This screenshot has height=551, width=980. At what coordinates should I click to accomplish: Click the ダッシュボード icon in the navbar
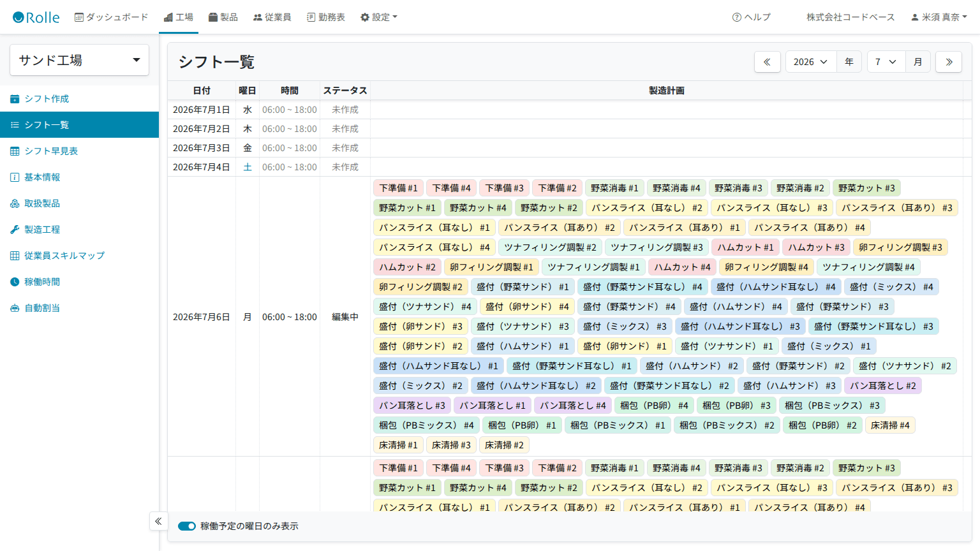(x=79, y=17)
